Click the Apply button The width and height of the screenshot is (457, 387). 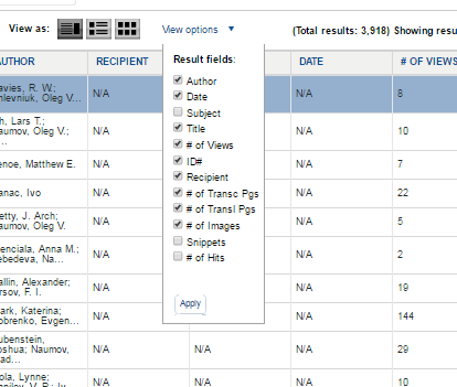coord(190,304)
